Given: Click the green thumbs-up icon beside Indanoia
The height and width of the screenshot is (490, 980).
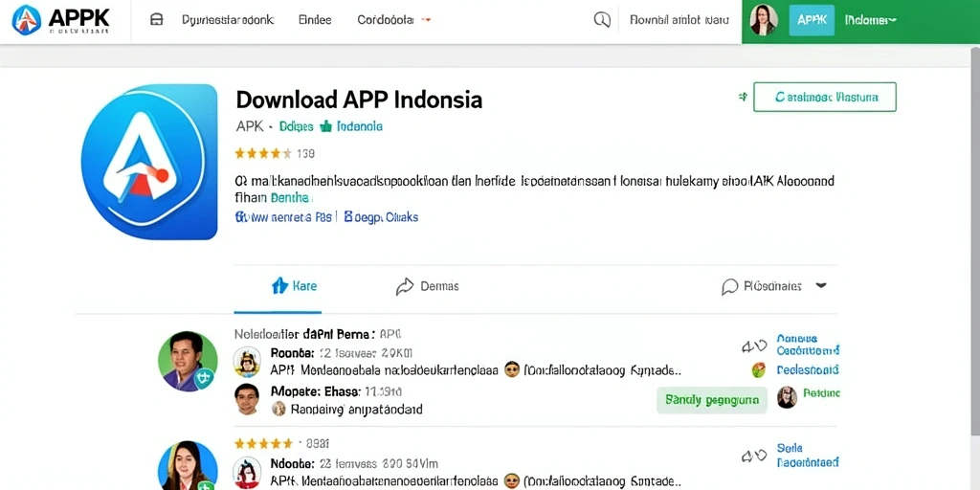Looking at the screenshot, I should (x=325, y=126).
